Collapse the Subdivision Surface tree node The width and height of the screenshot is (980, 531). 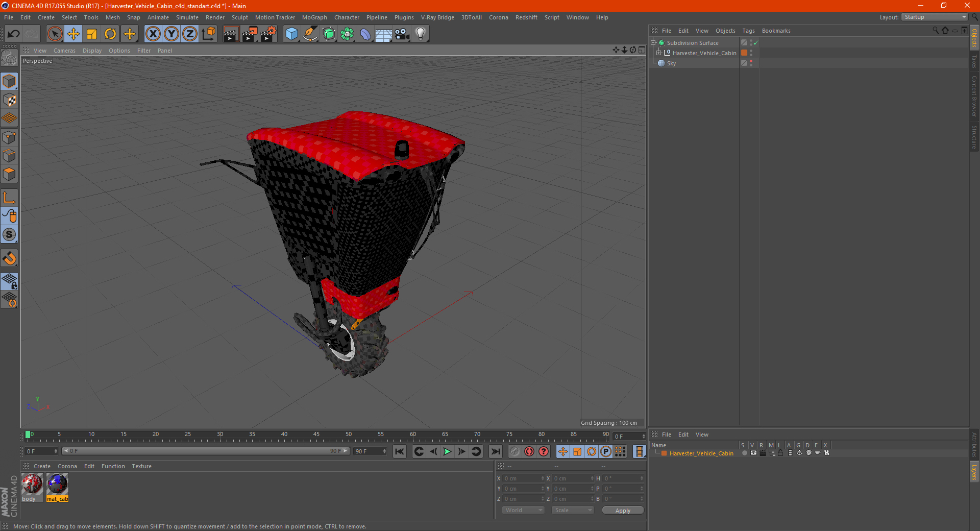point(653,43)
